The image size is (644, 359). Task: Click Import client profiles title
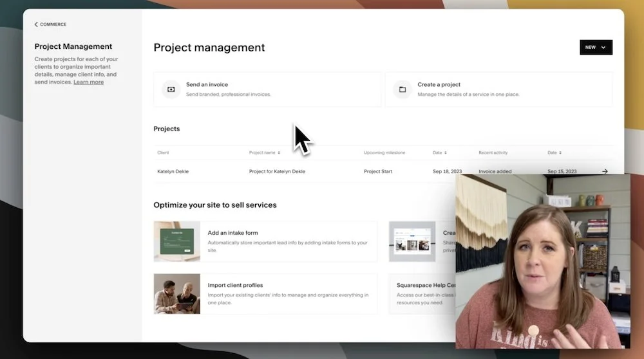[x=235, y=285]
